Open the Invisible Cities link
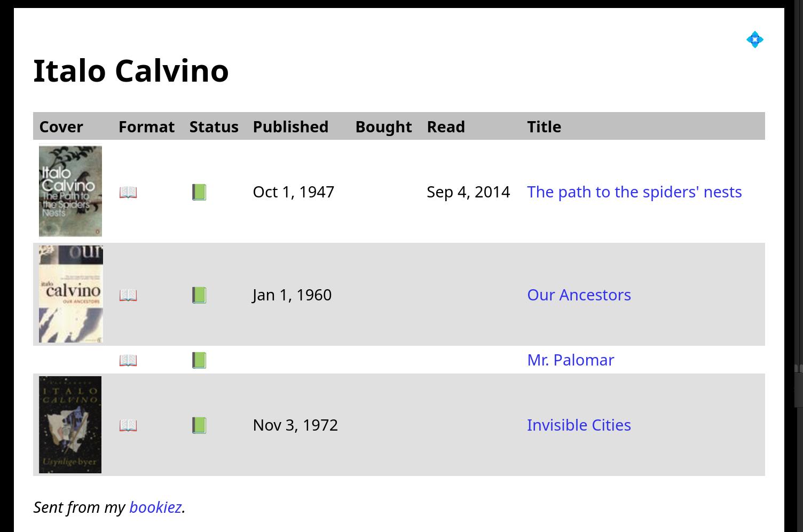 (x=579, y=425)
